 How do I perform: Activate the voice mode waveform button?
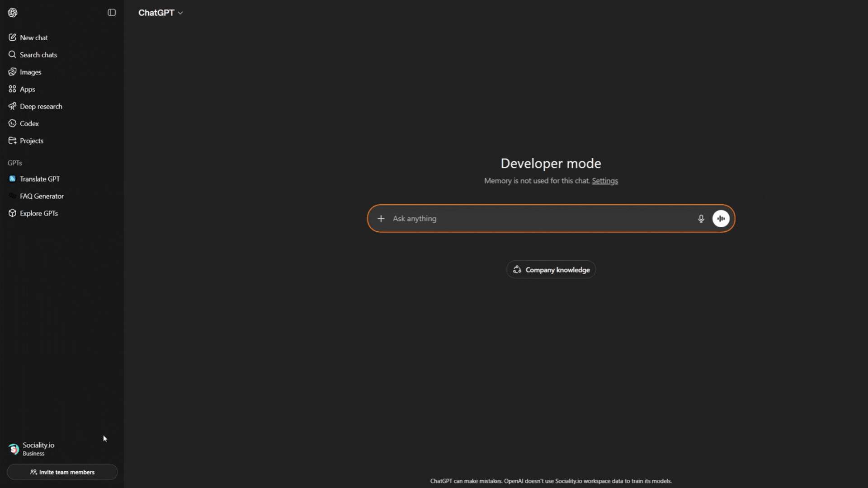(721, 219)
